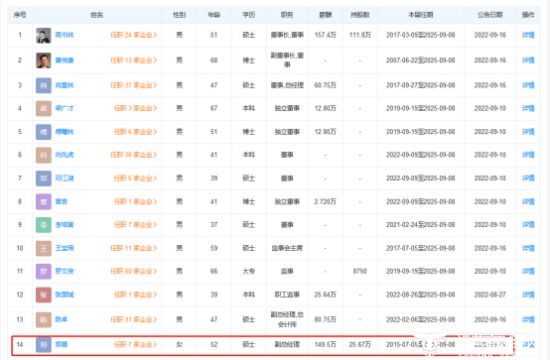Expand '任职 13 家企业' in row 2

pos(134,60)
